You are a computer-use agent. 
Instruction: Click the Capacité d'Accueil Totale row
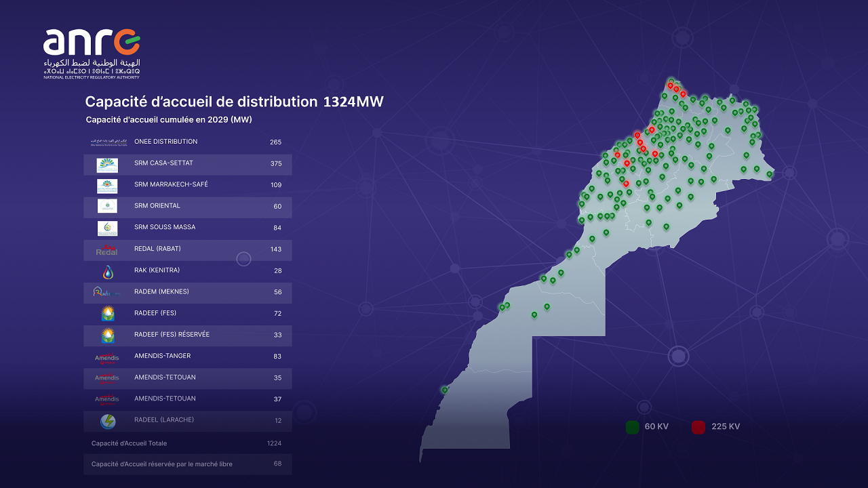click(x=187, y=443)
